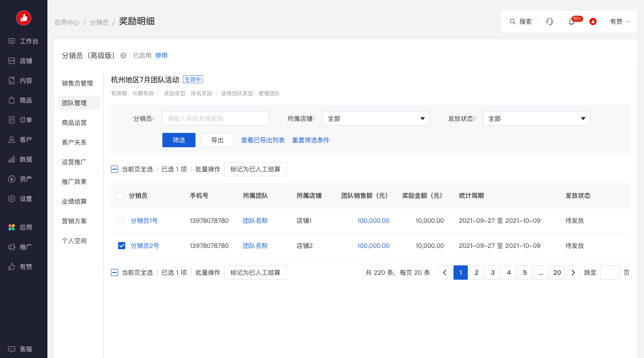Click the 跳至 page number input box
This screenshot has width=644, height=358.
coord(610,273)
